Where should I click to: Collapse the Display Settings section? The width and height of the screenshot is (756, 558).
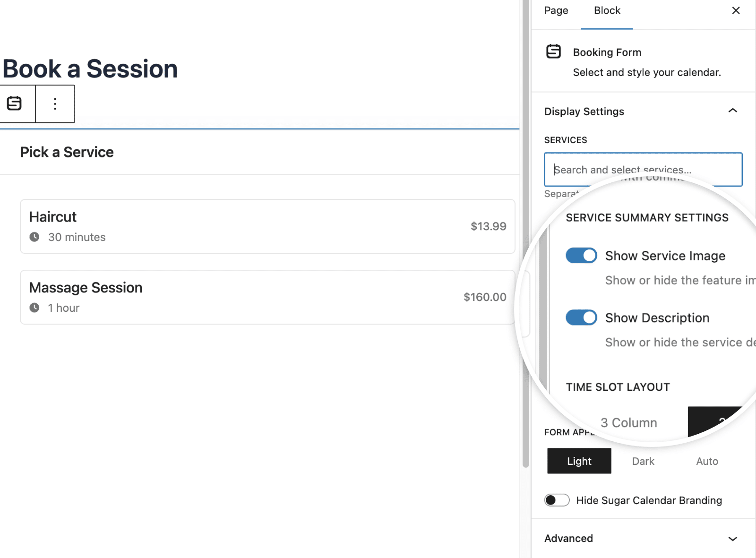[x=732, y=111]
